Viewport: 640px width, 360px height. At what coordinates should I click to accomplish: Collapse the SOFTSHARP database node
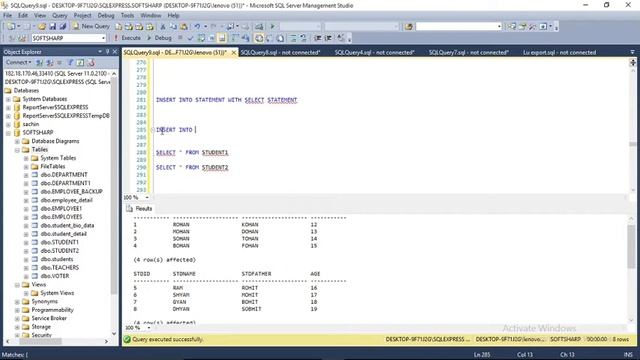click(x=8, y=133)
